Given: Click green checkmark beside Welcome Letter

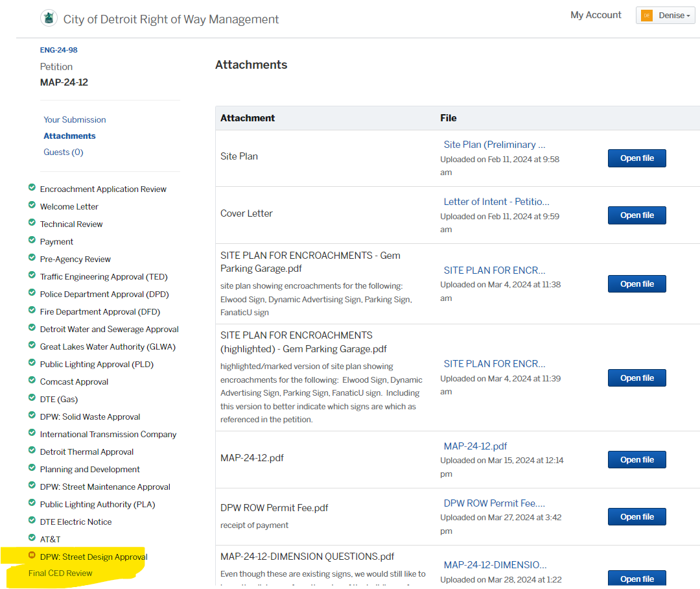Looking at the screenshot, I should (32, 206).
